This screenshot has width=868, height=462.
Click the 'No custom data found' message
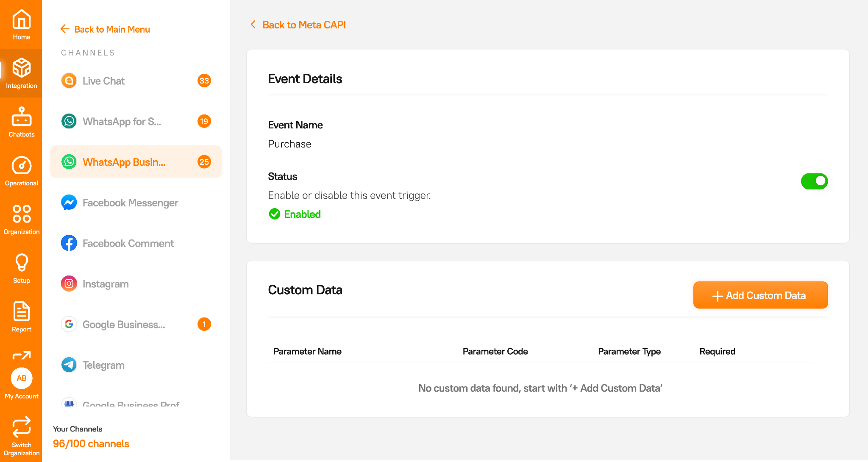pos(540,388)
